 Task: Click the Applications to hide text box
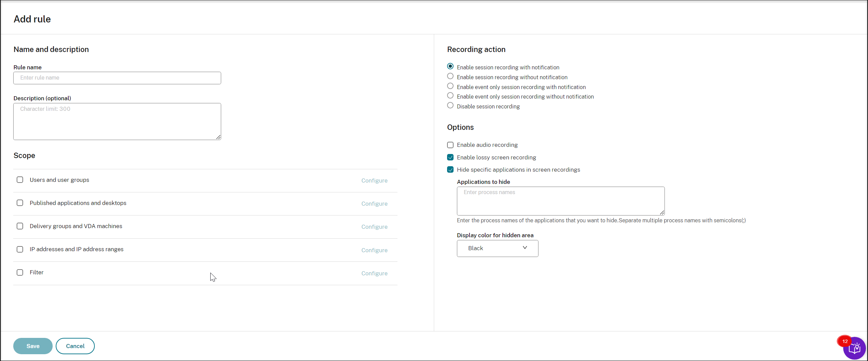pos(561,201)
